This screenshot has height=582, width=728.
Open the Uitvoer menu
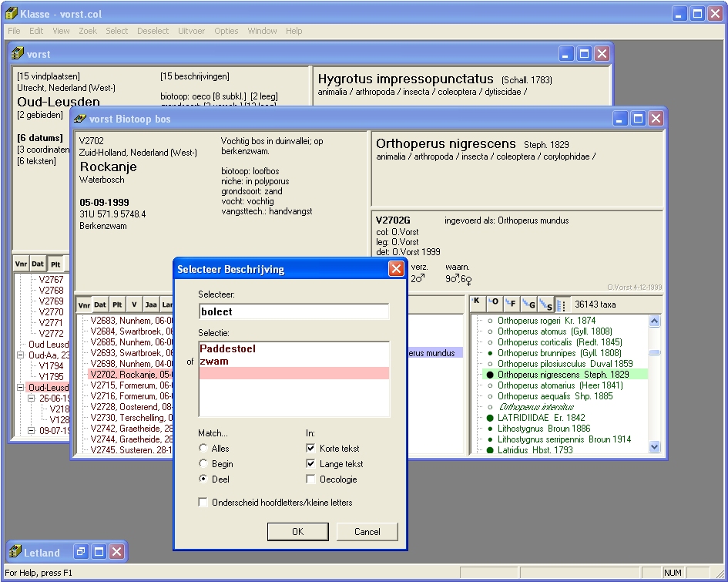[x=191, y=31]
